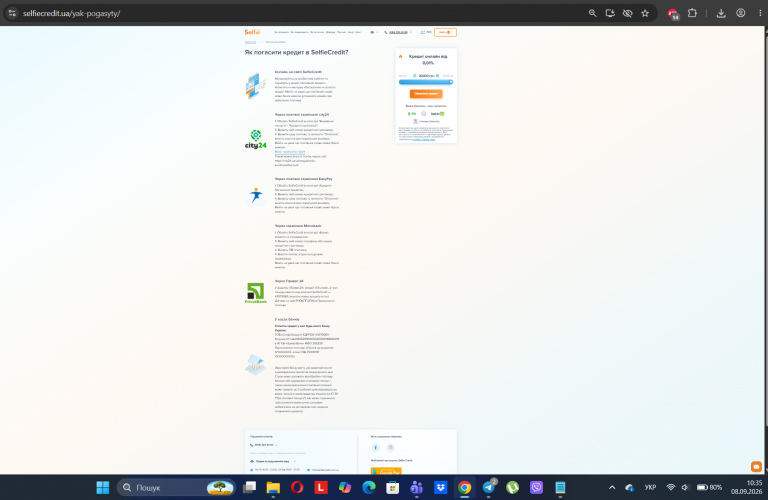The height and width of the screenshot is (500, 768).
Task: Click the PrivatBank logo
Action: [x=256, y=293]
